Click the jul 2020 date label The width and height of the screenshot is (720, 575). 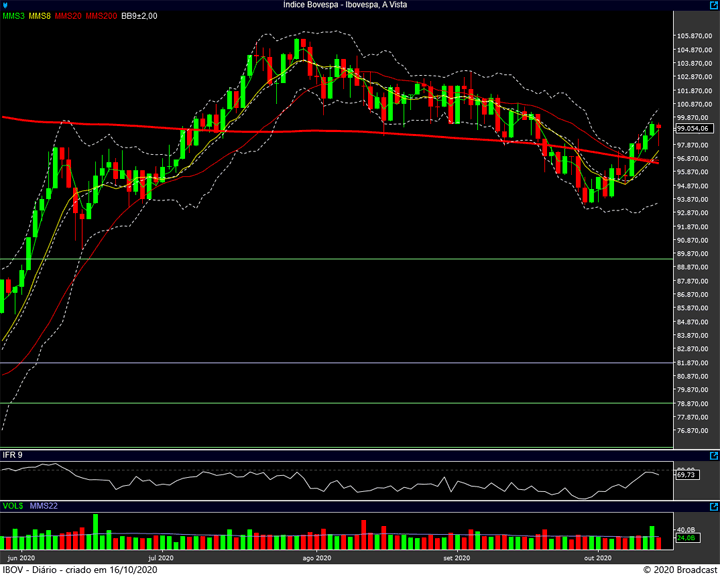tap(160, 557)
